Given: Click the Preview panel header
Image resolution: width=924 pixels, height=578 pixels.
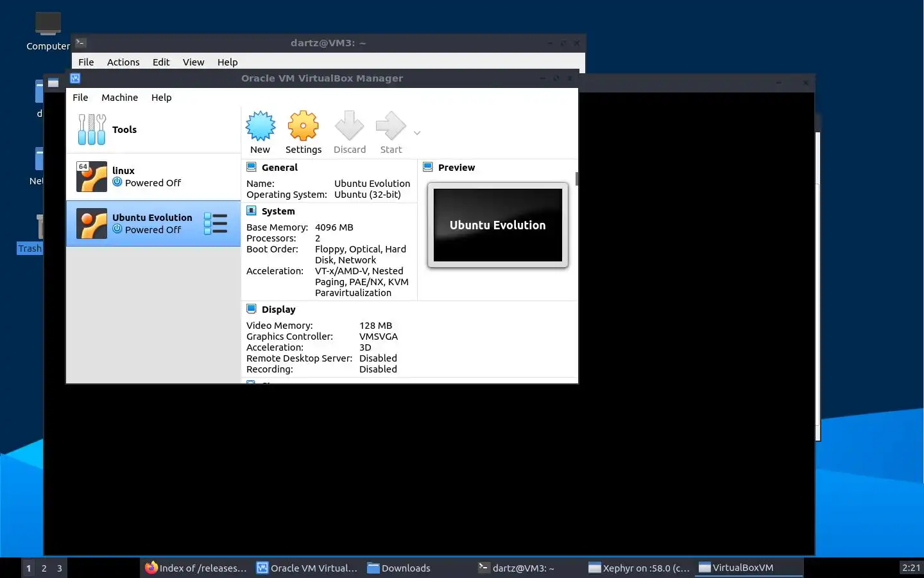Looking at the screenshot, I should (x=456, y=168).
